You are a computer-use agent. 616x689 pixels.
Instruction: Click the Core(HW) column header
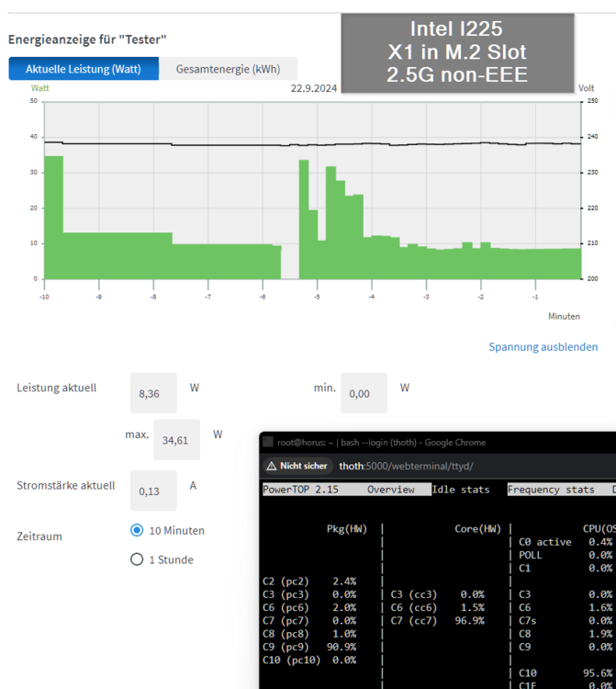[x=477, y=528]
